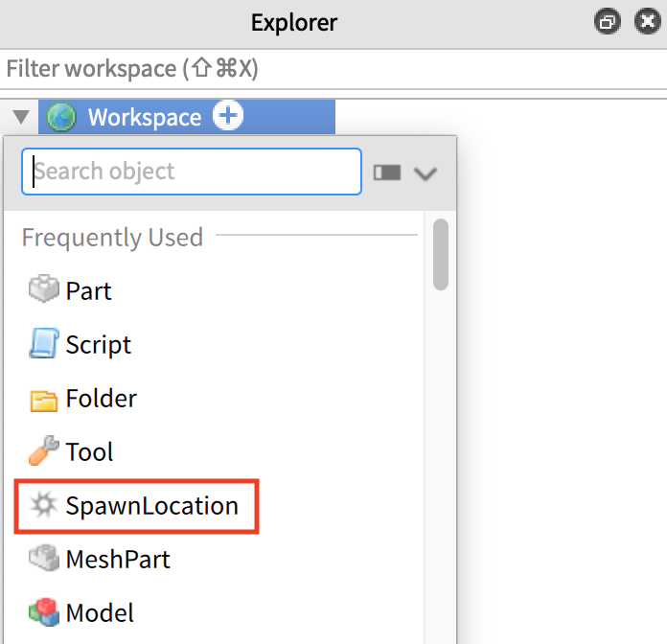Collapse the Workspace tree arrow

coord(21,117)
